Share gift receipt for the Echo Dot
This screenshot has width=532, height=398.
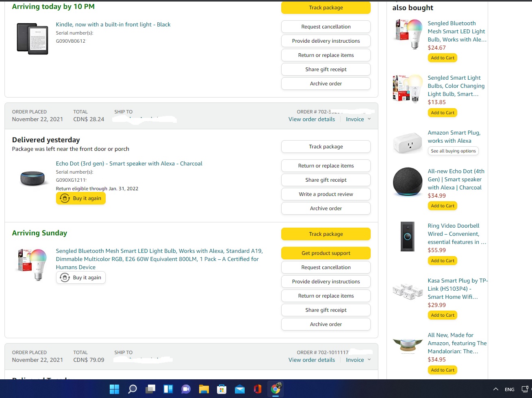(326, 180)
